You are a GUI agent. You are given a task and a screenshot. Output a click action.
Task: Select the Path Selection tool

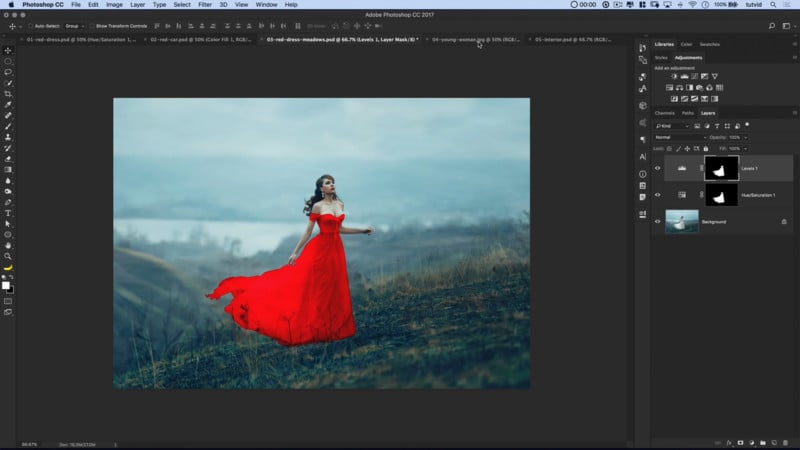(8, 224)
